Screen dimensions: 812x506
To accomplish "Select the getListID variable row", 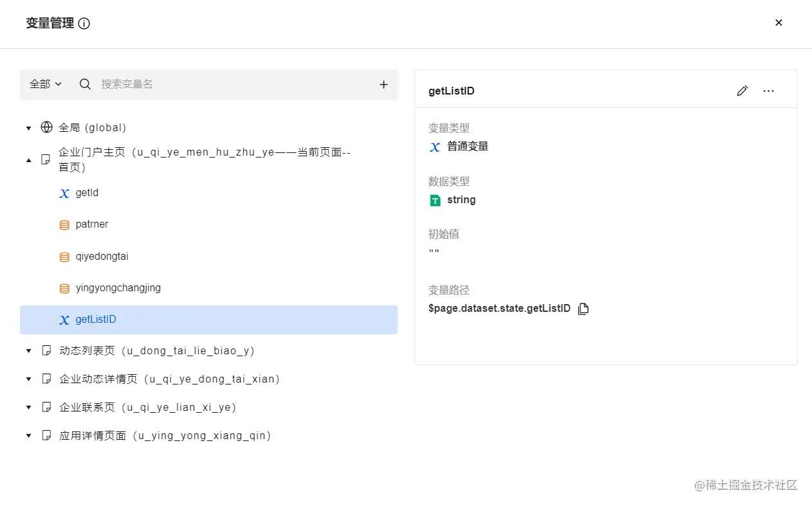I will point(208,320).
